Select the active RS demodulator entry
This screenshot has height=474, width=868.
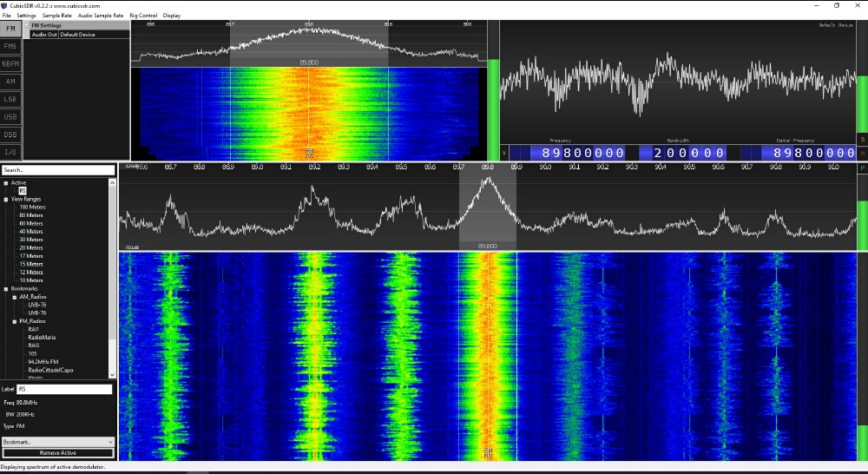tap(23, 190)
